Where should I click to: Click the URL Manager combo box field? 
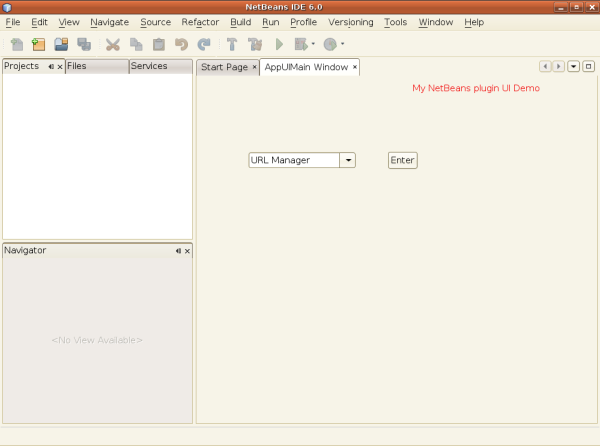coord(294,160)
